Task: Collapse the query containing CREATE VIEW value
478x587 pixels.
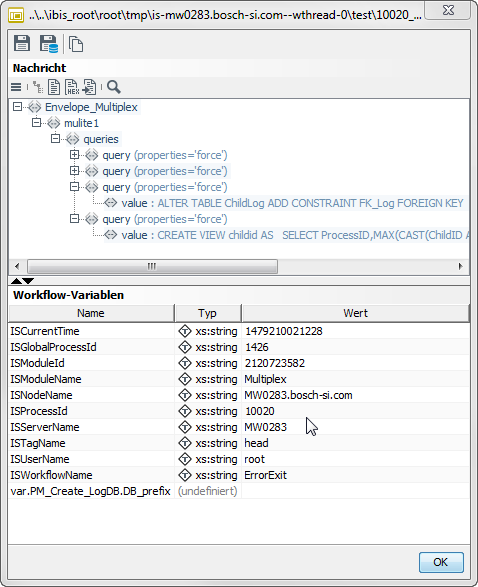Action: point(74,219)
